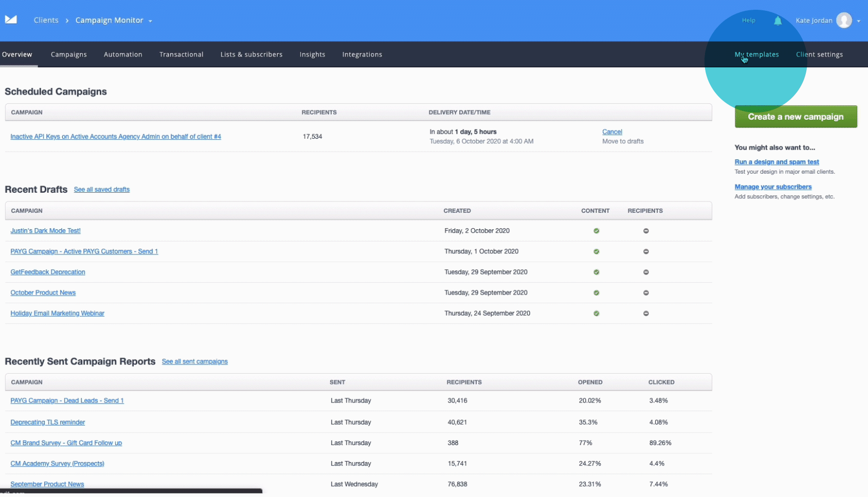
Task: Click recipients dash icon for PAYG Campaign draft
Action: click(x=646, y=251)
